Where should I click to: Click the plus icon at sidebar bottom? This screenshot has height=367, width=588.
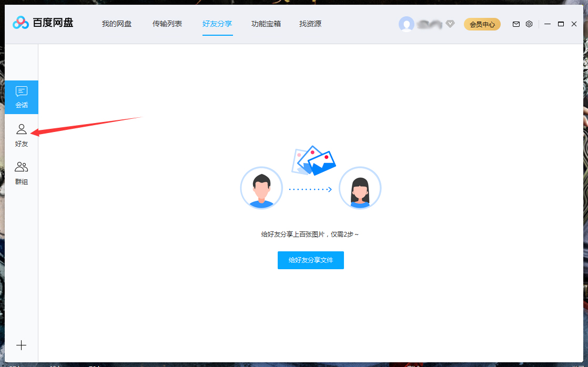point(22,345)
